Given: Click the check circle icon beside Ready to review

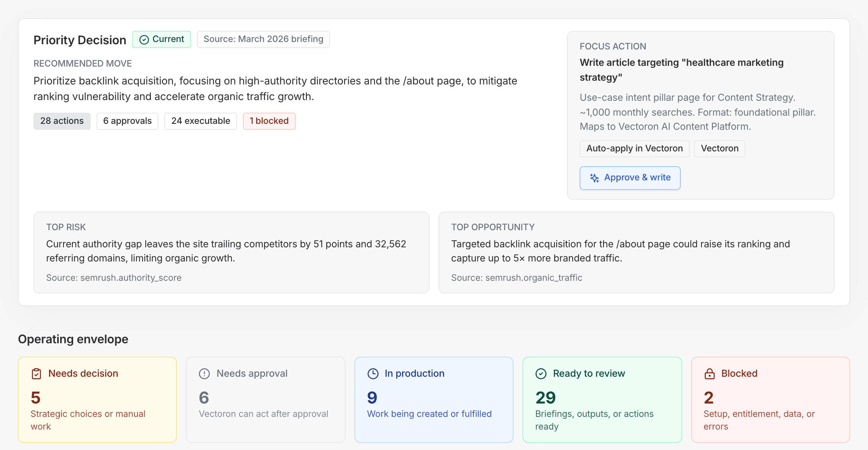Looking at the screenshot, I should (541, 374).
